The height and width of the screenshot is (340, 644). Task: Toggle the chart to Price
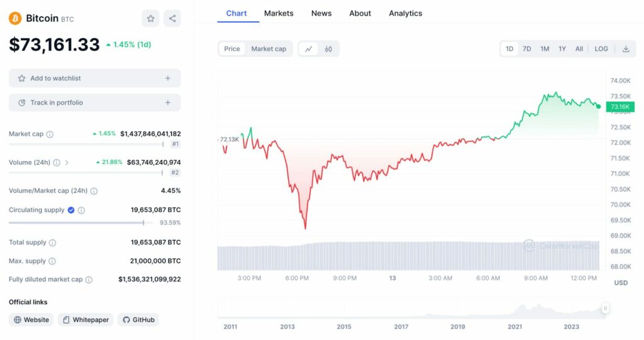coord(232,49)
